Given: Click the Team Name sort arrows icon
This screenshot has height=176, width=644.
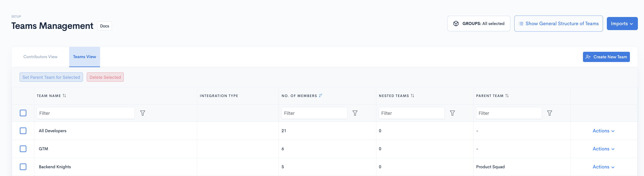Looking at the screenshot, I should (x=64, y=96).
